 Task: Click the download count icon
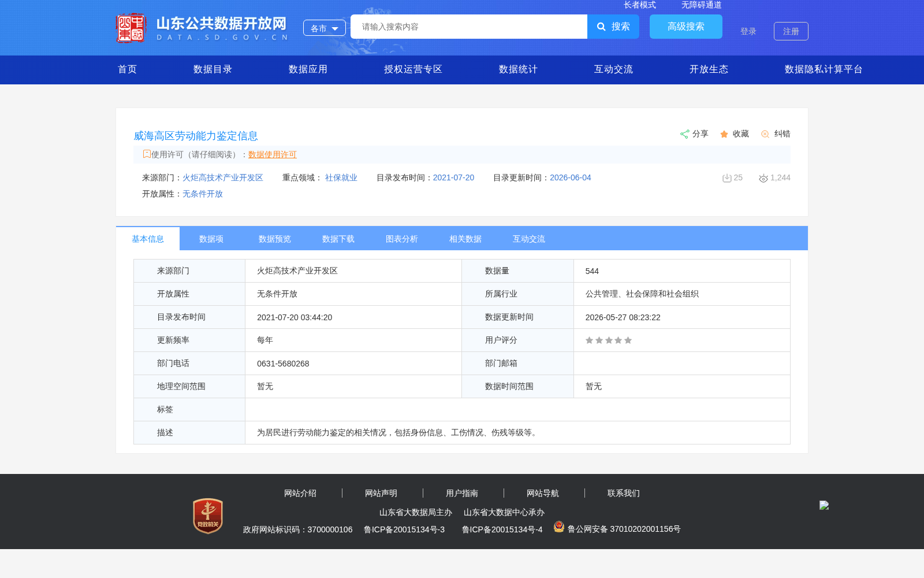(727, 178)
